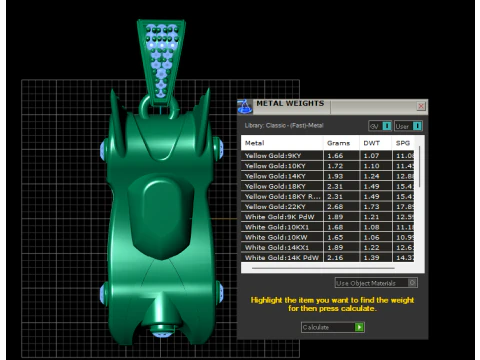This screenshot has height=360, width=480.
Task: Select the Yellow Gold:18KY R... row
Action: [x=327, y=196]
